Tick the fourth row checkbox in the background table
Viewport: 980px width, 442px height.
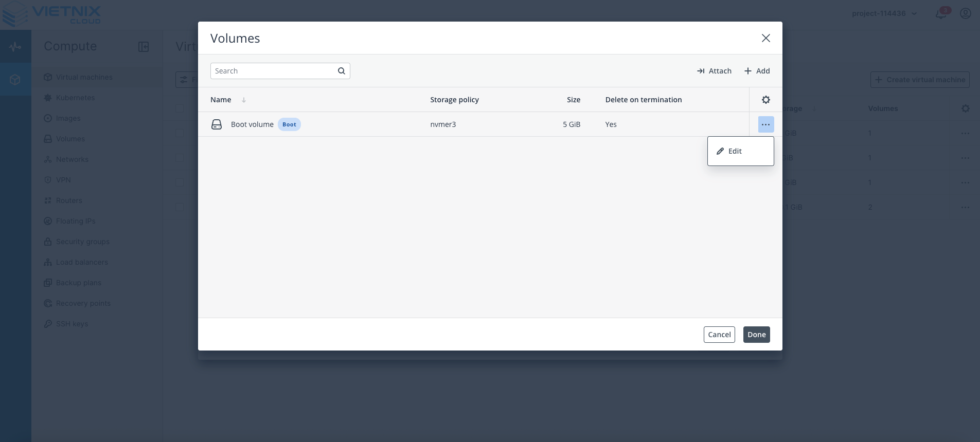point(180,207)
